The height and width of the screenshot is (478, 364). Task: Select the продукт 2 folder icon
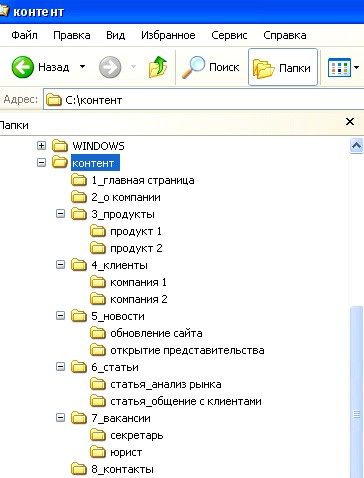(x=98, y=248)
